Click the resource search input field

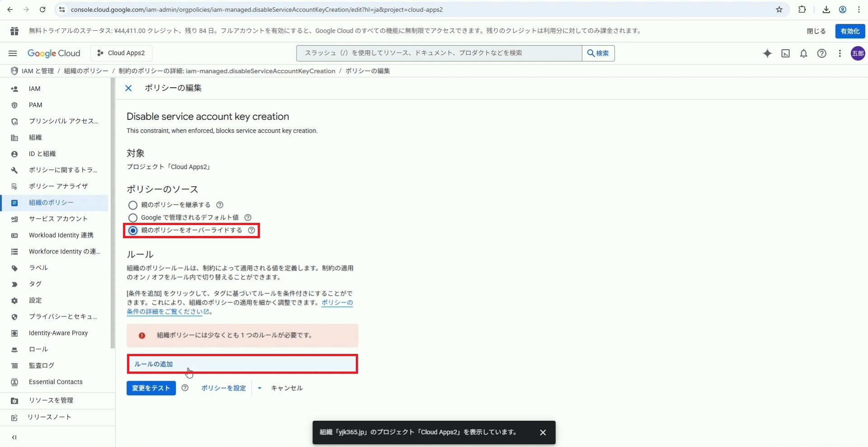(x=439, y=53)
